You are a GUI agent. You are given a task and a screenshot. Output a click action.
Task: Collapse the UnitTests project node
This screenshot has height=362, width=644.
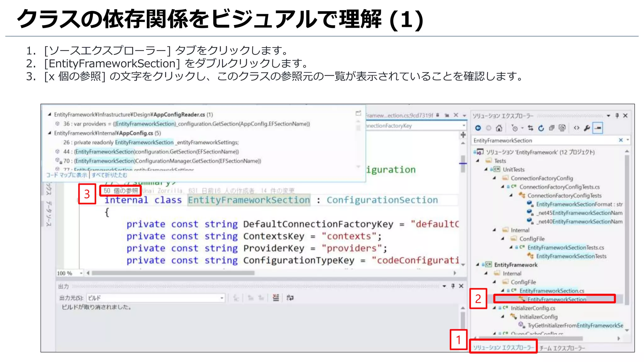486,169
